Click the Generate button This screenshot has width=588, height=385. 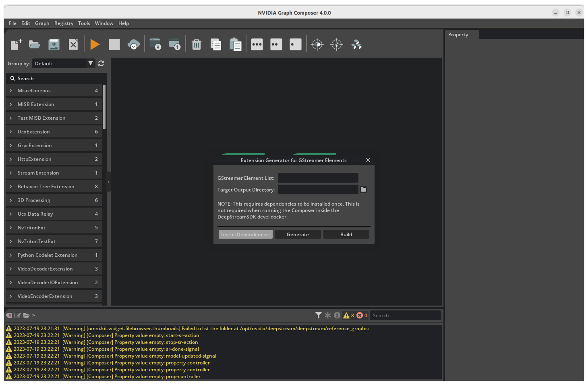pos(298,234)
